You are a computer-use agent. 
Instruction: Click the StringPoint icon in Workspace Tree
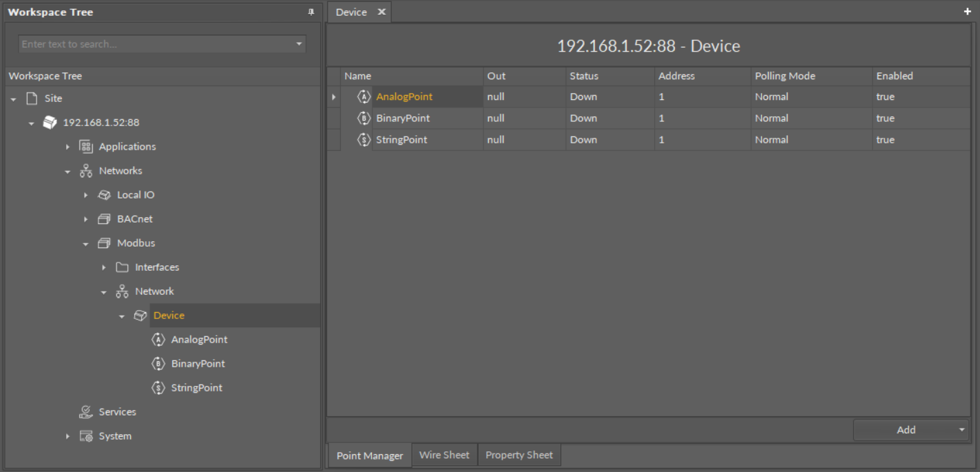(x=158, y=388)
